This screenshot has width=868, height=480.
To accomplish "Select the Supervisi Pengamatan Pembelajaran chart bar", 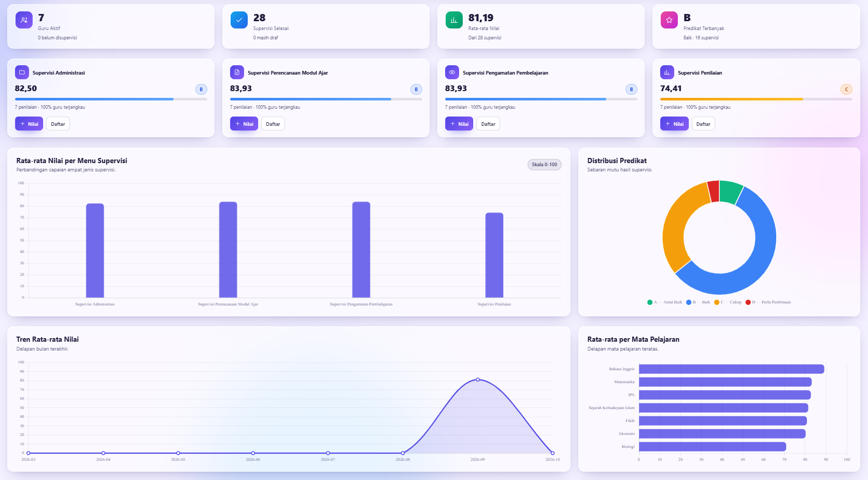I will 361,250.
